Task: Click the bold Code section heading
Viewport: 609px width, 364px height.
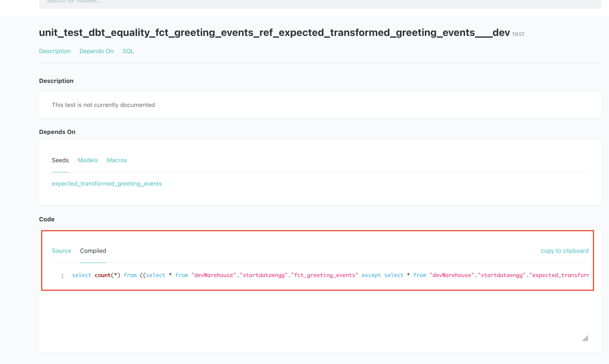Action: pyautogui.click(x=47, y=219)
